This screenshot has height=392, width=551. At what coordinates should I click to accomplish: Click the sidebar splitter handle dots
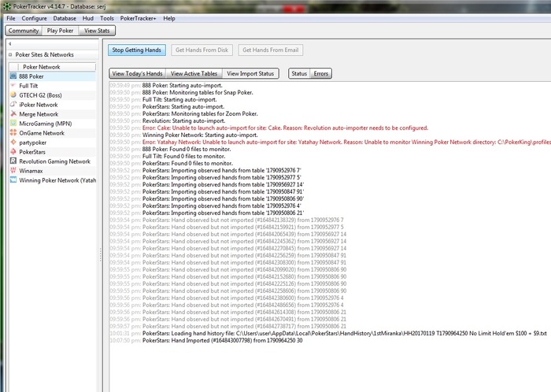click(101, 255)
